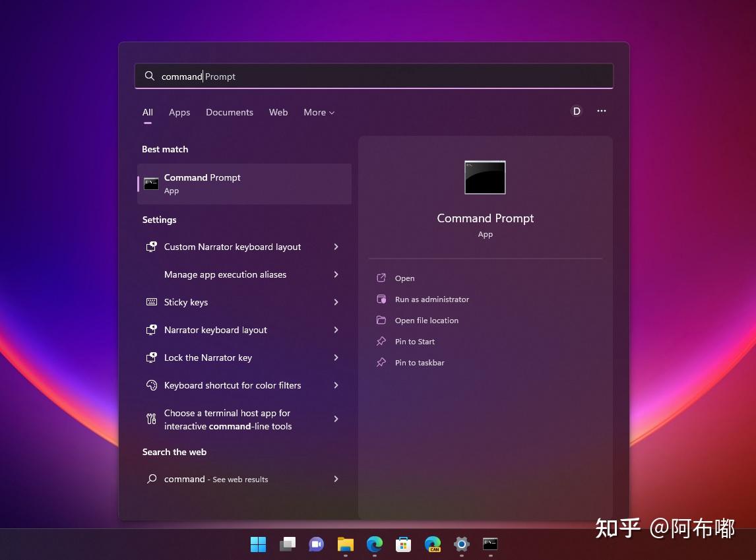The width and height of the screenshot is (756, 560).
Task: Open File Explorer from taskbar
Action: point(345,544)
